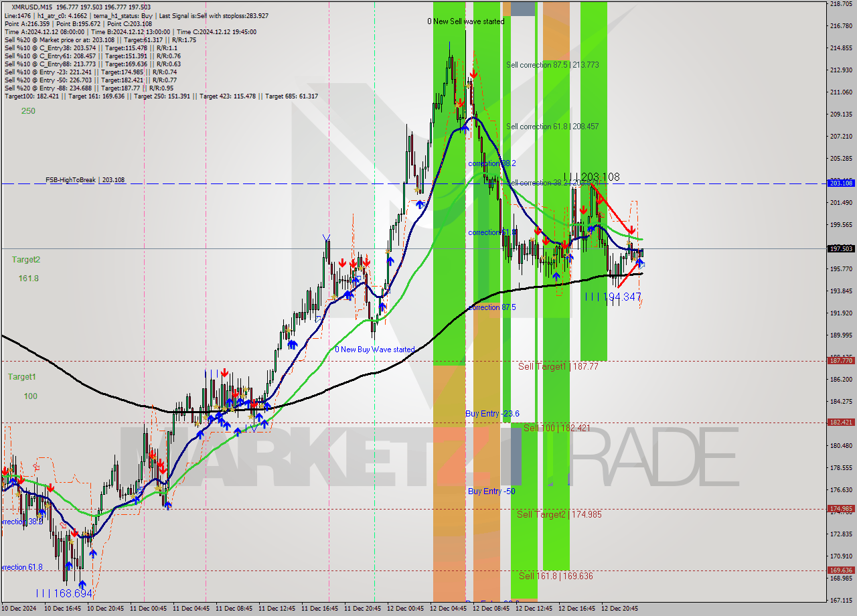The width and height of the screenshot is (857, 616).
Task: Click the Time A:2024.12.12 08:00:00 line
Action: [x=130, y=31]
